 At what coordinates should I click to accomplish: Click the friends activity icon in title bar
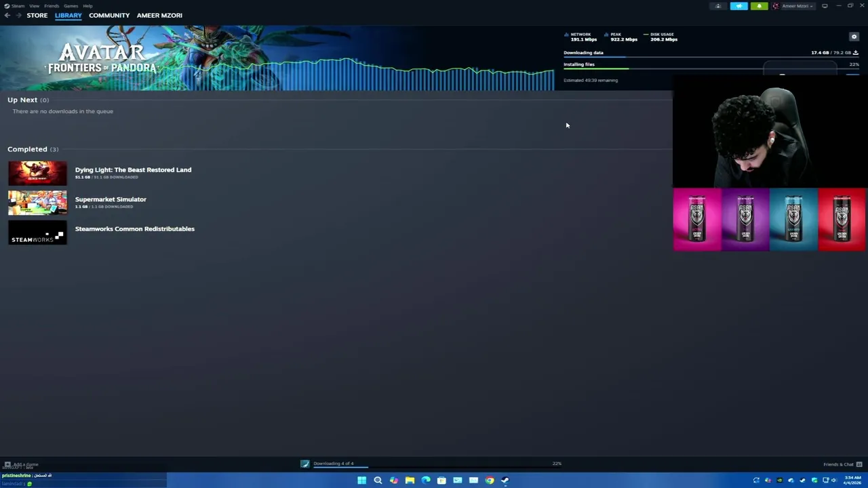click(x=718, y=6)
